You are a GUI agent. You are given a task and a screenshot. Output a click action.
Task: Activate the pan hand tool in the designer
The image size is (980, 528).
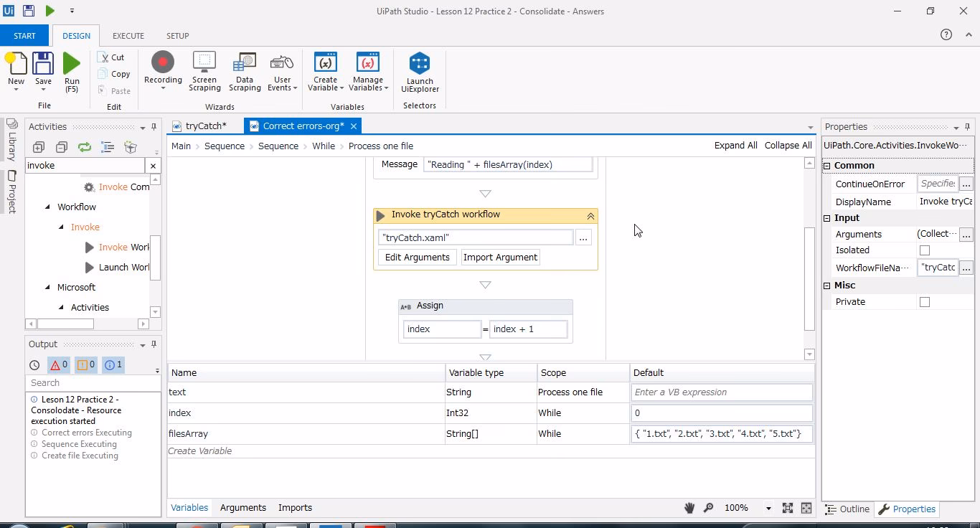click(689, 507)
